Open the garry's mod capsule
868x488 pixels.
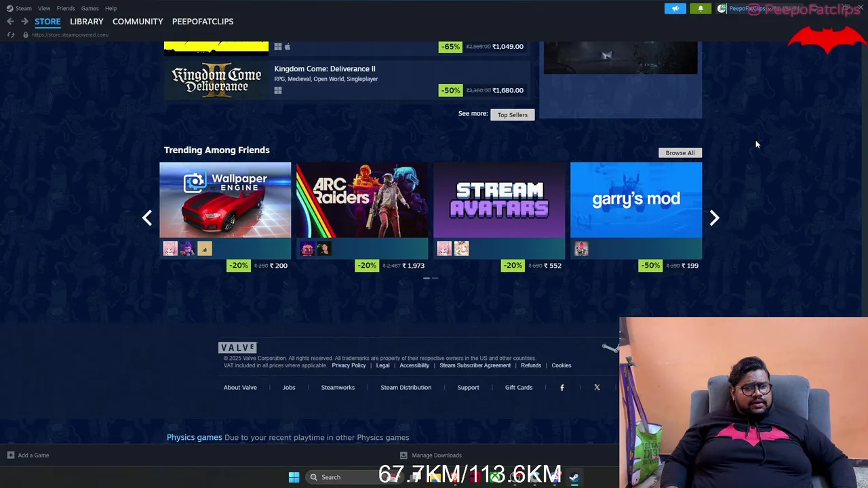pos(636,200)
